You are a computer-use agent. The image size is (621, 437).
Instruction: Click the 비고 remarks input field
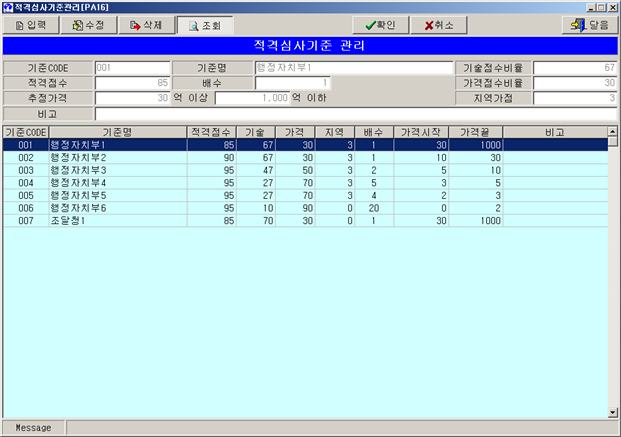(x=354, y=114)
